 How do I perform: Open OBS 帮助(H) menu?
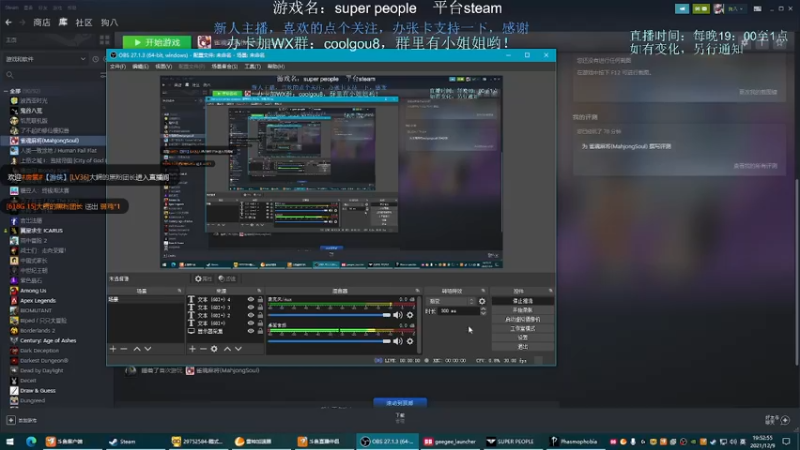(x=276, y=66)
